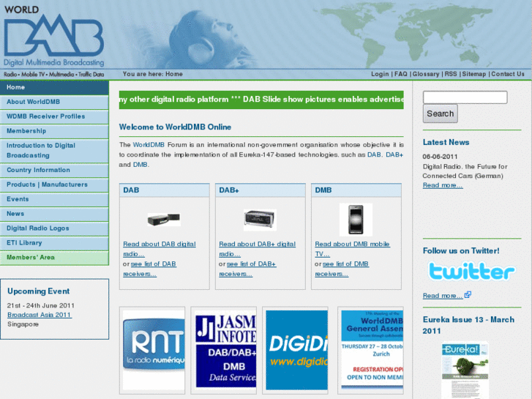The width and height of the screenshot is (532, 399).
Task: Open see list of DAB+ receivers
Action: (x=247, y=269)
